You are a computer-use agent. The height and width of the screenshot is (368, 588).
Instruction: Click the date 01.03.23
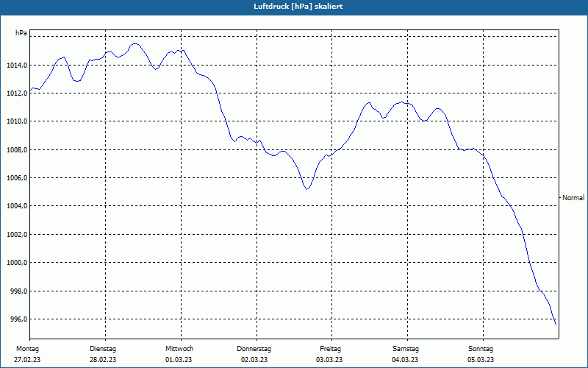coord(179,360)
